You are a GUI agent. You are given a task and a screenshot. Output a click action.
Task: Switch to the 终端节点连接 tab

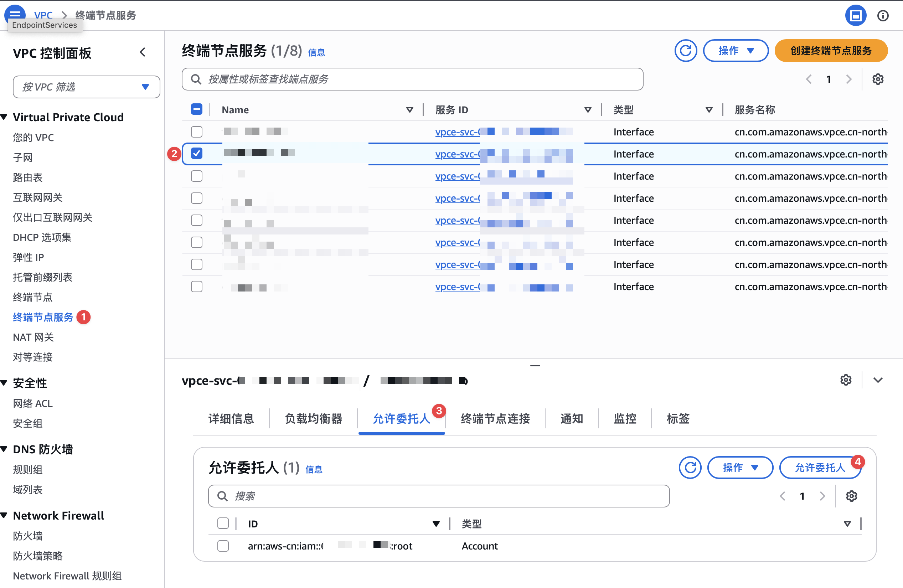[496, 418]
